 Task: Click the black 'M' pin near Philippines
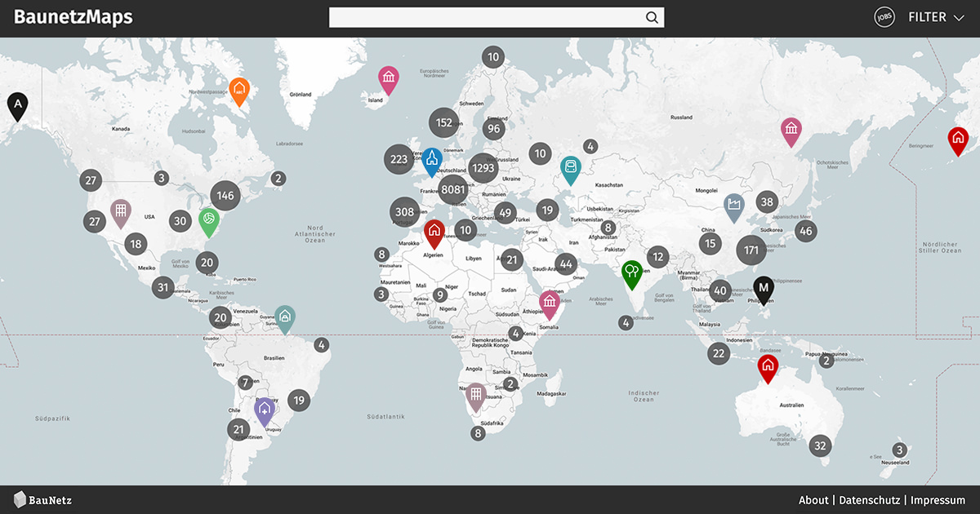764,289
